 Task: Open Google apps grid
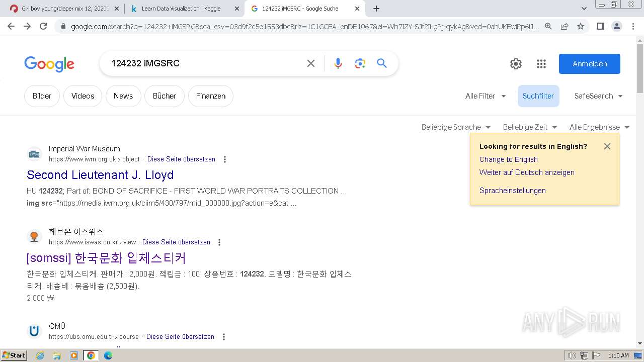[541, 64]
